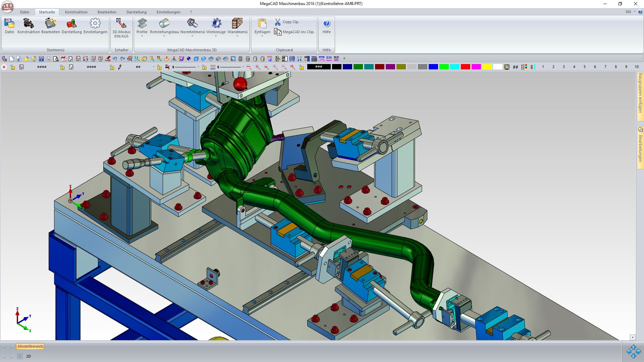Open the Darstellung ribbon tab
Screen dimensions: 644x362
[x=136, y=12]
